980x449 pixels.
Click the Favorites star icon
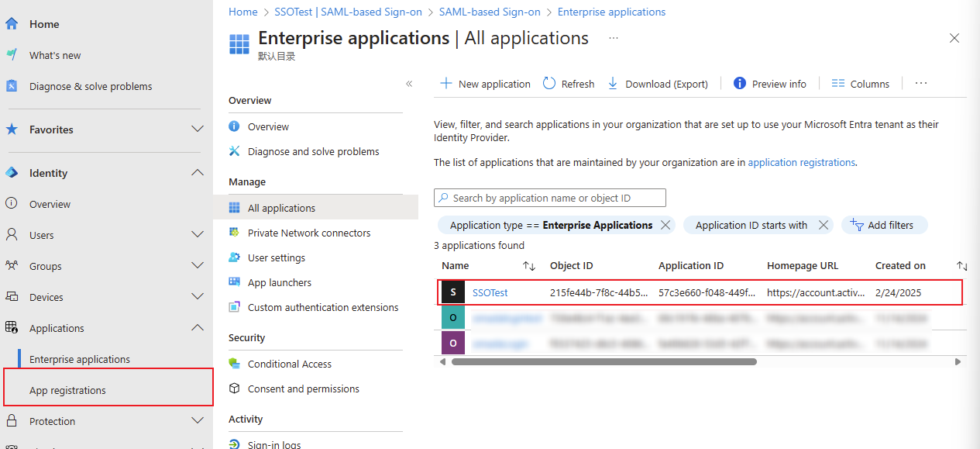point(12,130)
